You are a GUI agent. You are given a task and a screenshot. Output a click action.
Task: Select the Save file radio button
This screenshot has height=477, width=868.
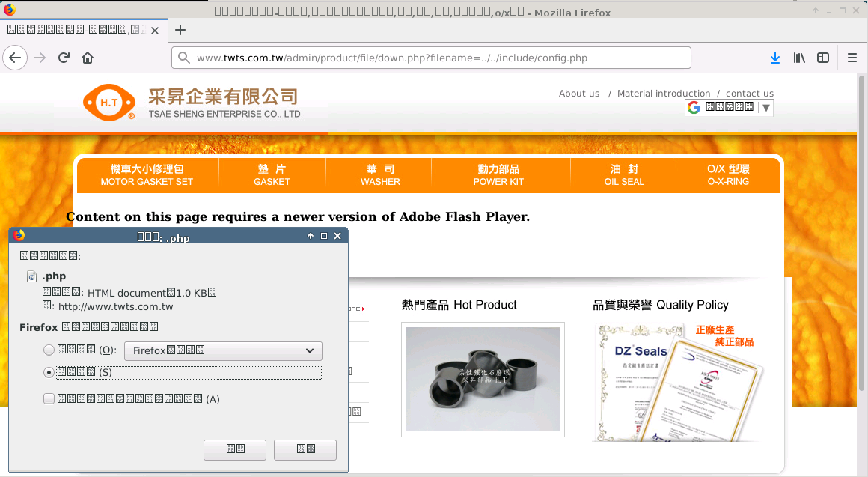49,372
